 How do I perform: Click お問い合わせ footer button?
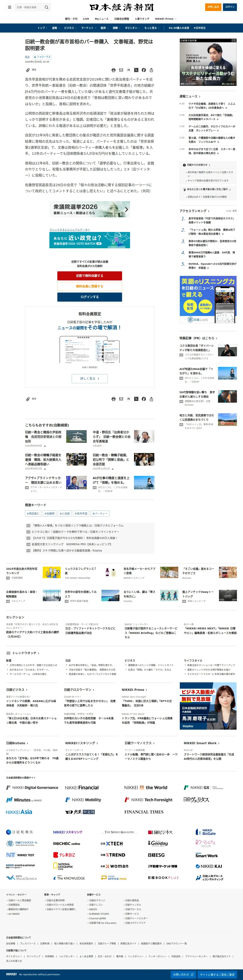coord(184,975)
